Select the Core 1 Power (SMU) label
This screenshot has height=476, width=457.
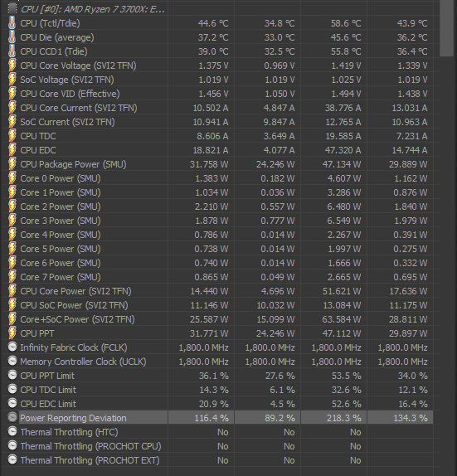tap(61, 192)
